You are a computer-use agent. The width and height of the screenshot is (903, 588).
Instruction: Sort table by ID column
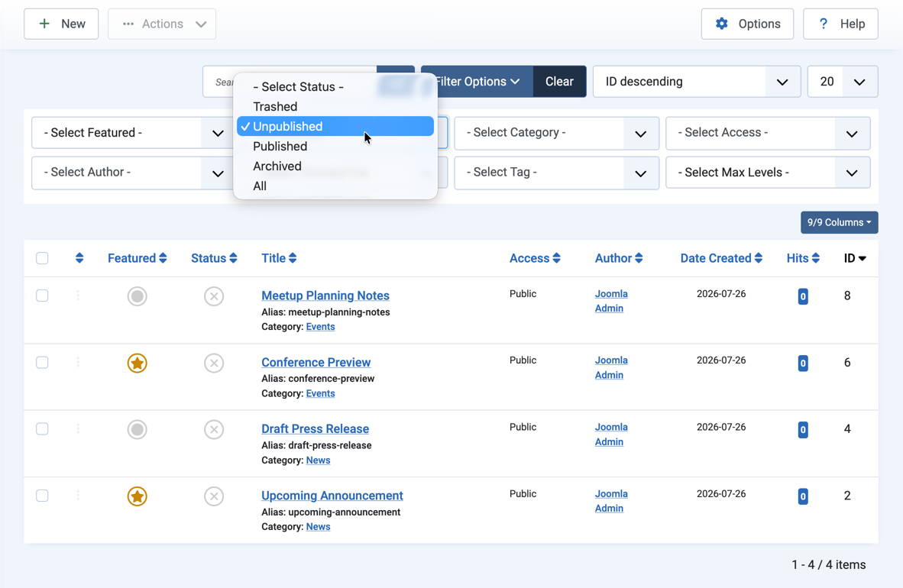[x=855, y=258]
